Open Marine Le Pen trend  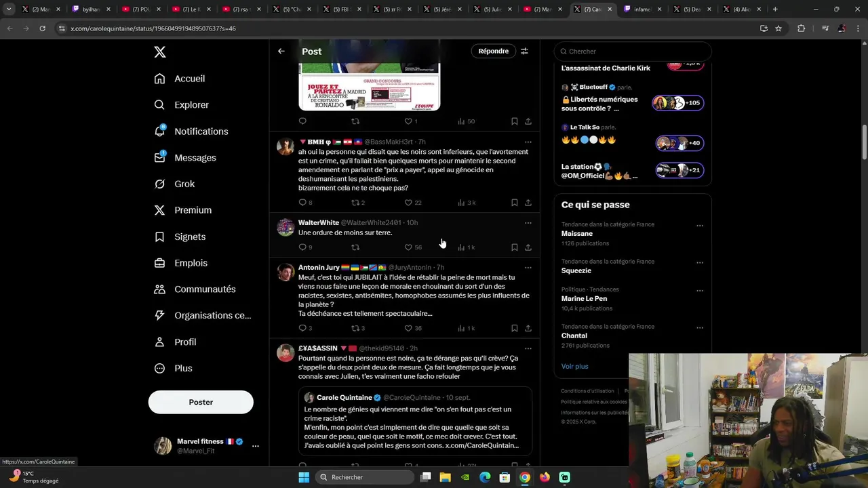584,299
